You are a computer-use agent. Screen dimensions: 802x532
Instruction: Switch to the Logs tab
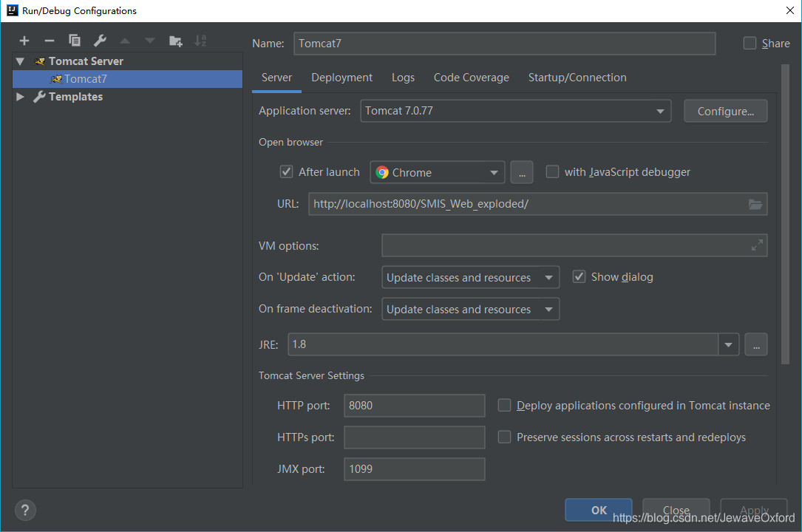(403, 78)
